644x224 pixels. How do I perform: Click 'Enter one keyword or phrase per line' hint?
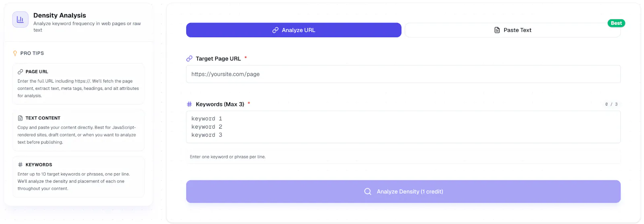(x=228, y=157)
